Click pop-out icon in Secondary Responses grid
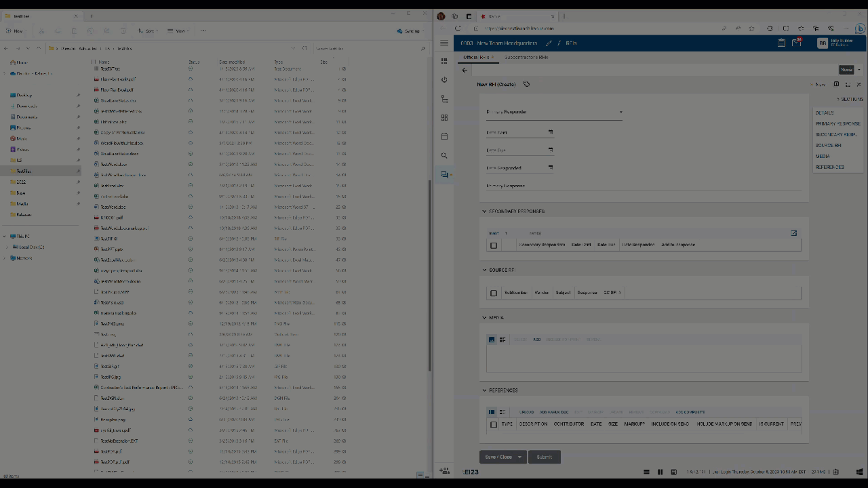This screenshot has width=868, height=488. (793, 233)
